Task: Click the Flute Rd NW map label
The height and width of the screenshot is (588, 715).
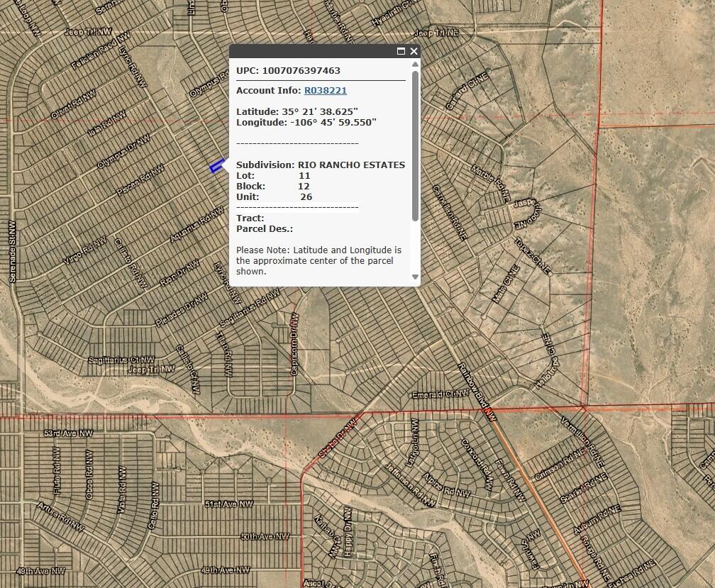Action: [57, 470]
